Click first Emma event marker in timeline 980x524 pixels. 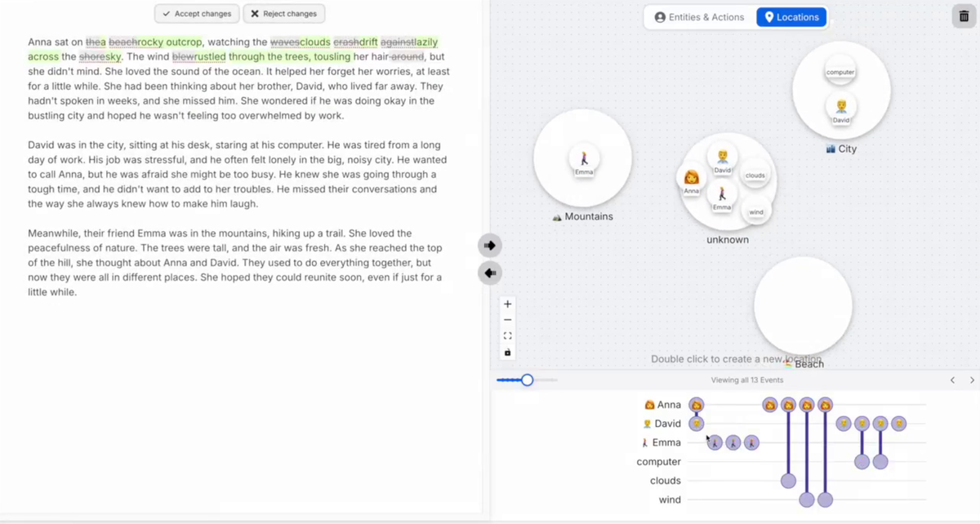coord(715,442)
